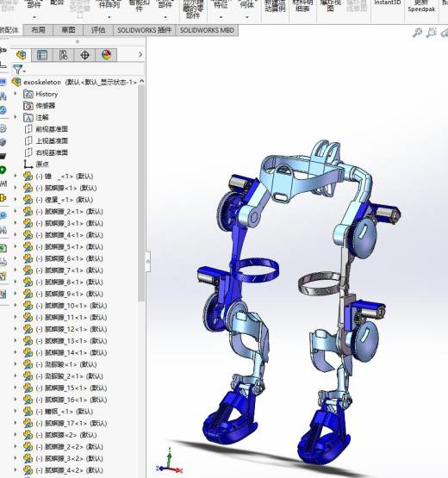This screenshot has height=478, width=448.
Task: Open the ConfigurationManager tab icon
Action: click(x=63, y=55)
